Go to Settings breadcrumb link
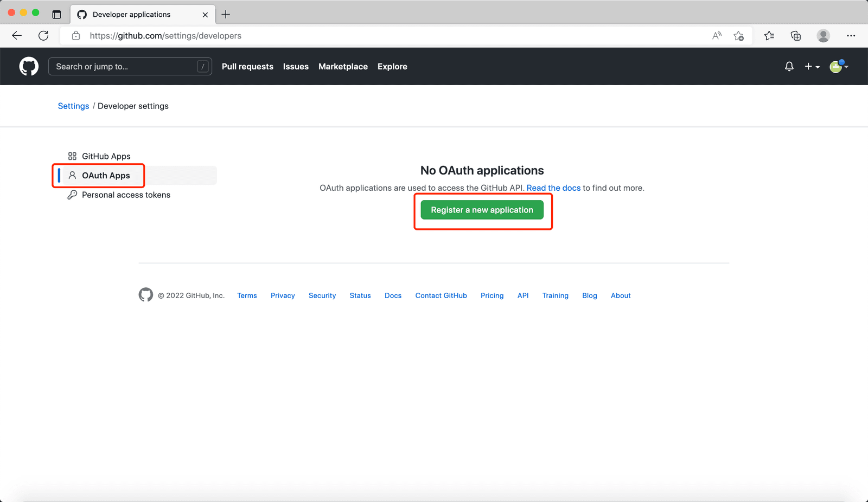868x502 pixels. pos(73,106)
